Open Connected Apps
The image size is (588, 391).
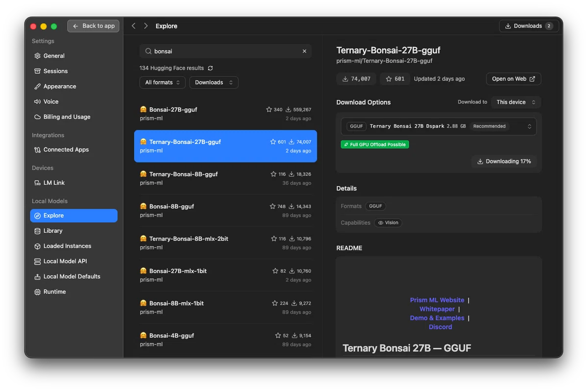(x=73, y=149)
